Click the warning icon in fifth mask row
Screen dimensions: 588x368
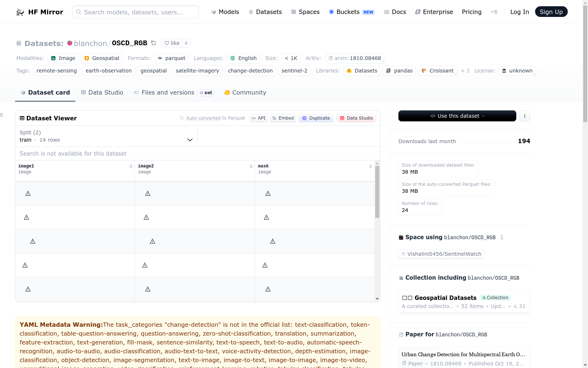[268, 289]
